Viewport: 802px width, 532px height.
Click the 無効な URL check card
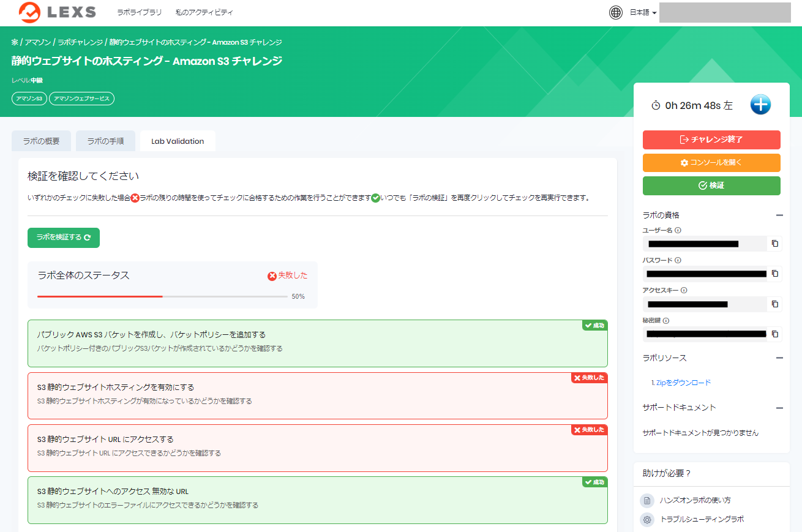coord(318,500)
